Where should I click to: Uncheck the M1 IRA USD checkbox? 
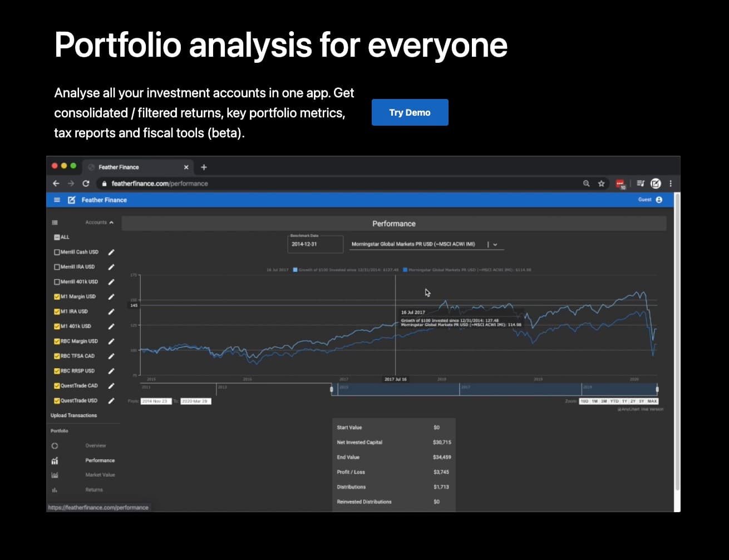57,311
